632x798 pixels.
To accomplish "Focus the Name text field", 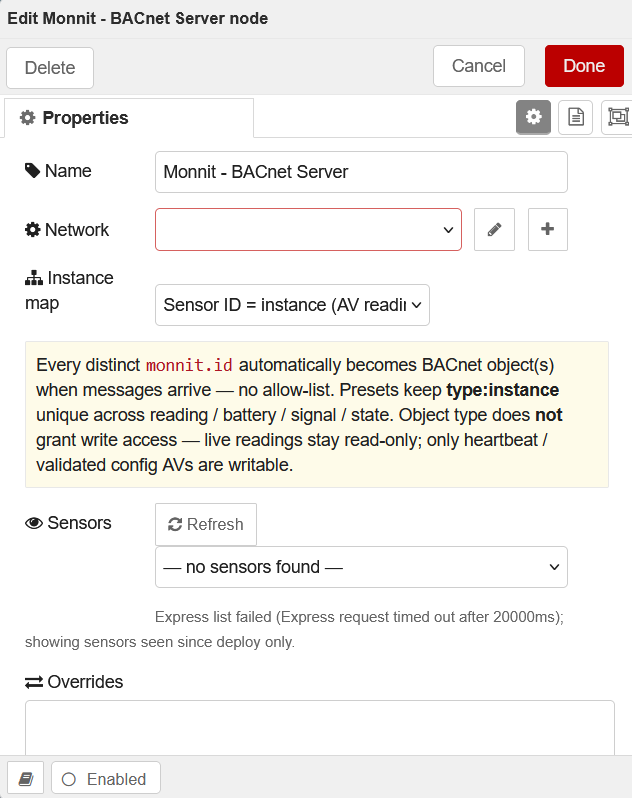I will (361, 172).
